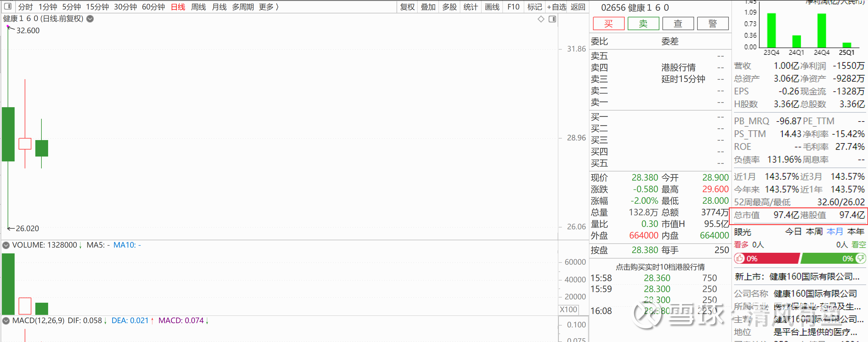Select 本周 in sentiment period

tap(814, 232)
